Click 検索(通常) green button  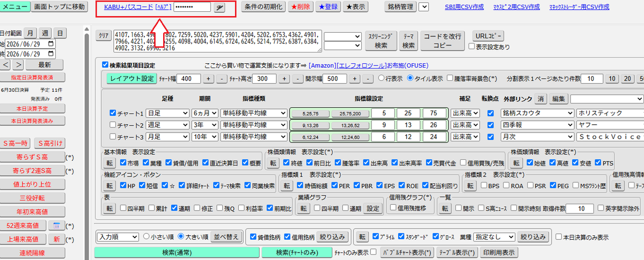[x=176, y=252]
